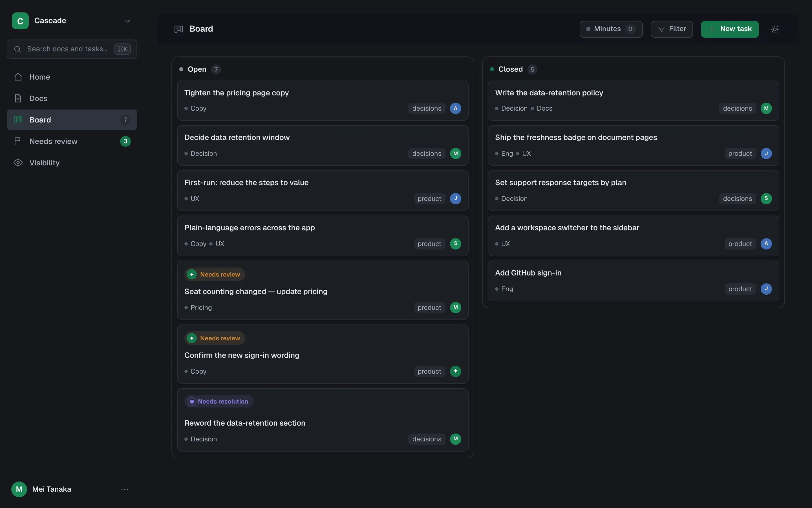
Task: Open Home from the sidebar
Action: click(72, 77)
